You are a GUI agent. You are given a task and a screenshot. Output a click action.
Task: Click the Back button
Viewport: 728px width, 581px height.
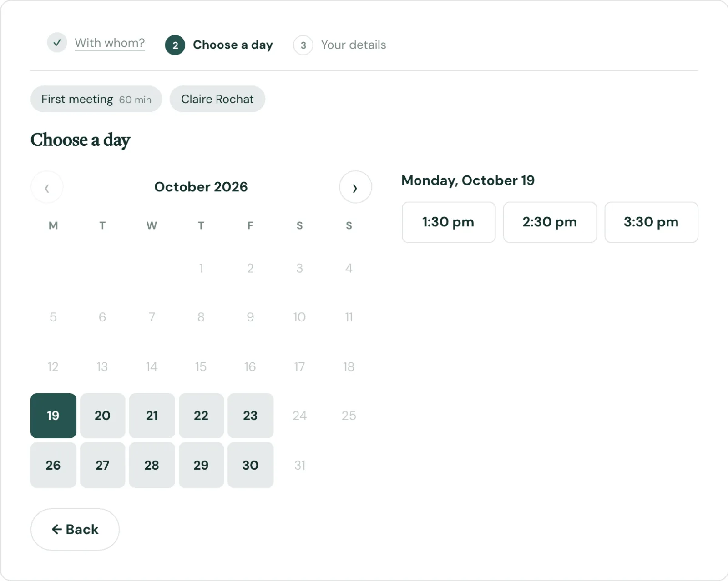75,529
